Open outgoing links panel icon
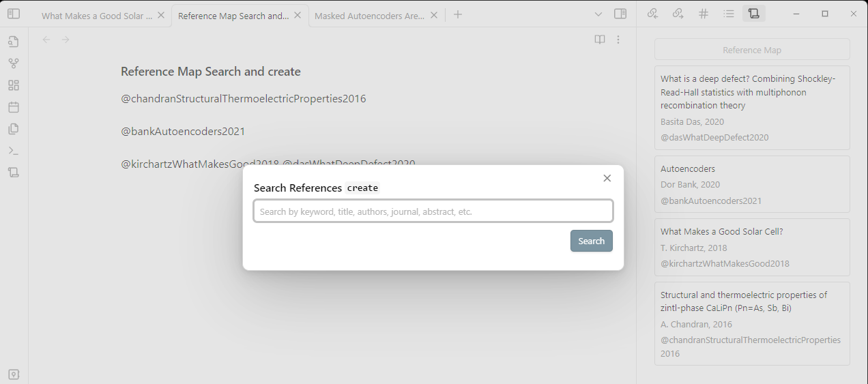 (678, 14)
